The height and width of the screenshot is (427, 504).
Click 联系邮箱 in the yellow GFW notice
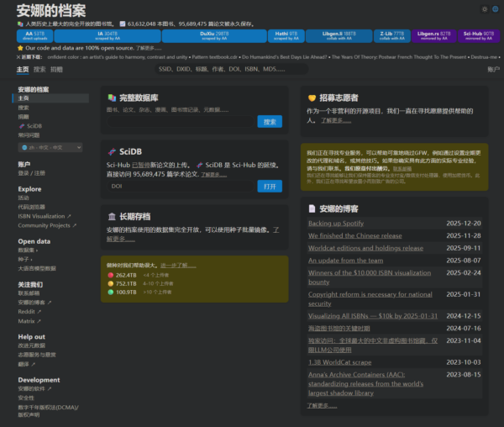click(402, 169)
